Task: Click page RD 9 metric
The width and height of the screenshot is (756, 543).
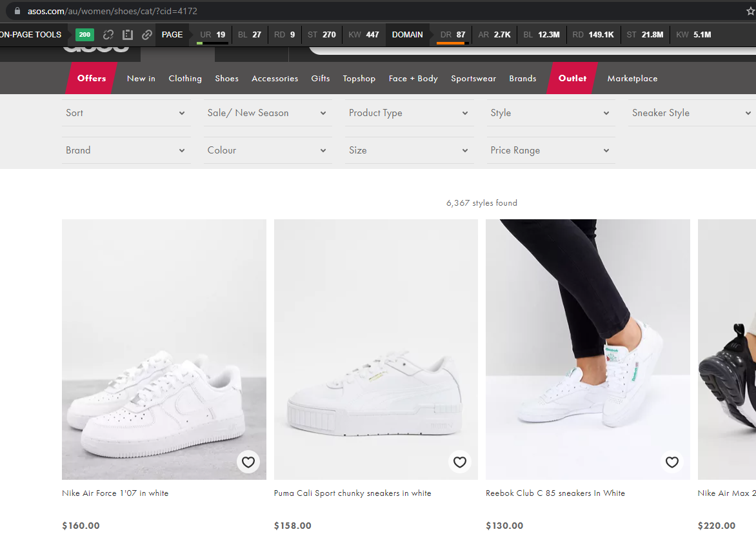Action: [284, 35]
